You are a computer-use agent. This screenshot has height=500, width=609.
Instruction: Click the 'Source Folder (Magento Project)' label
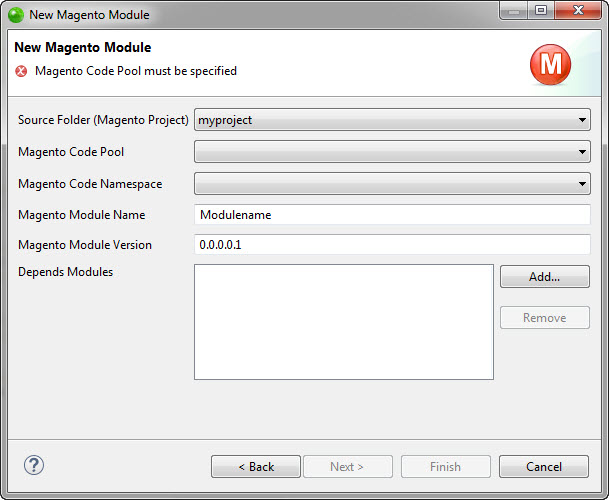pos(103,120)
